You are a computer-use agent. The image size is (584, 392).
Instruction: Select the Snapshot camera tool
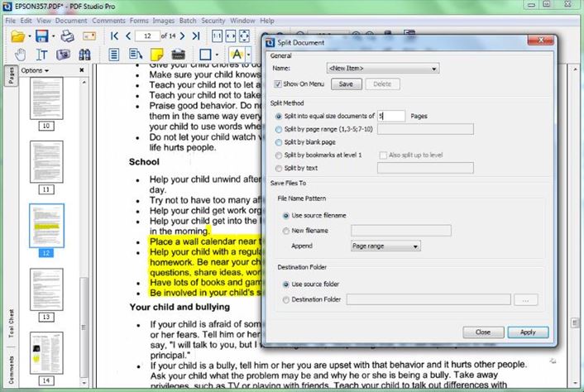(64, 55)
